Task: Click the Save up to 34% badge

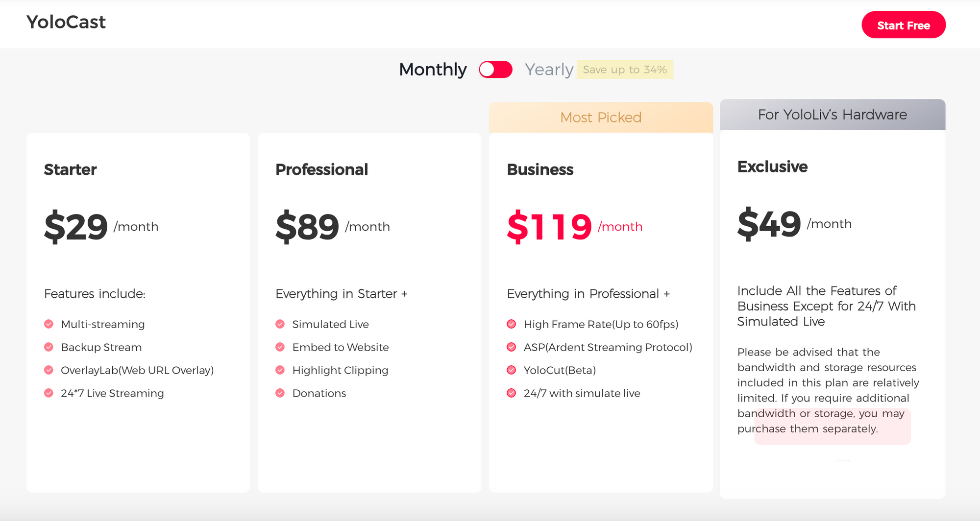Action: tap(625, 70)
